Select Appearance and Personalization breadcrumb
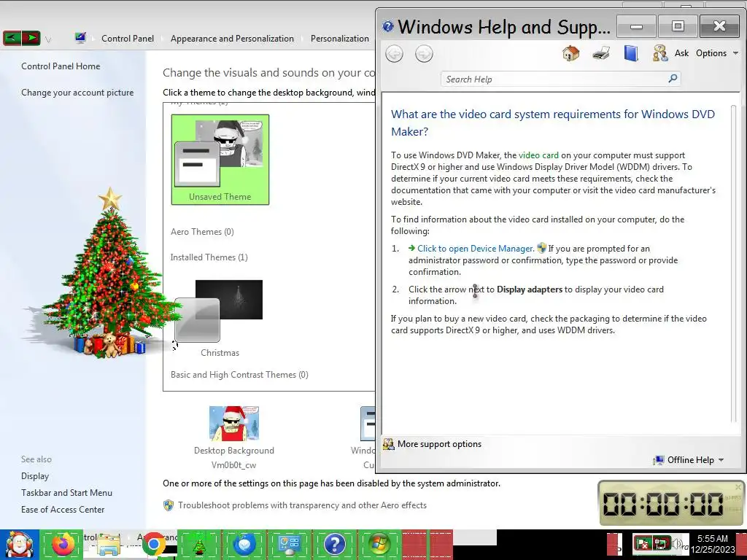 (x=232, y=39)
